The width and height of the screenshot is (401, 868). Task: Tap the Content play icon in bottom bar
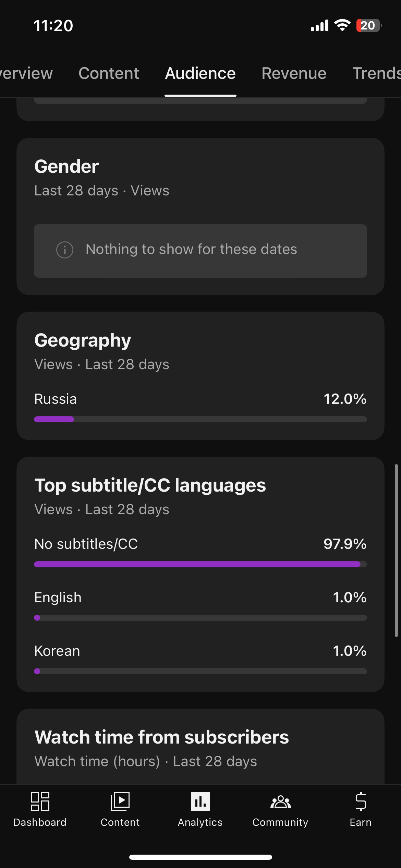coord(120,801)
